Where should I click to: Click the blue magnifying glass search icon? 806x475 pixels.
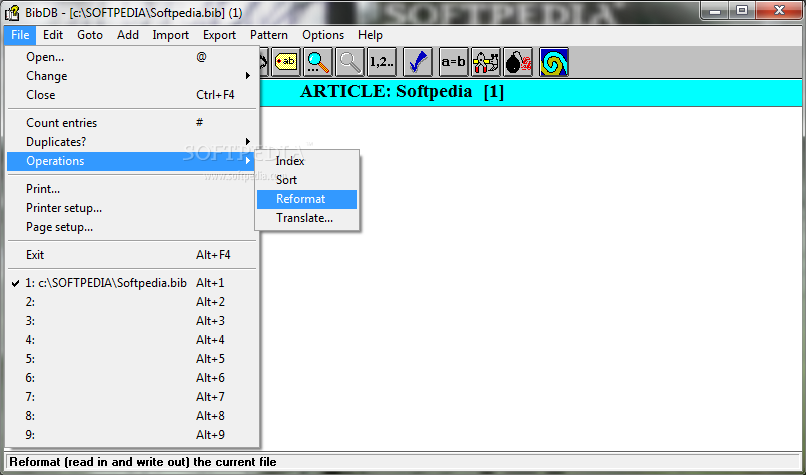tap(318, 62)
